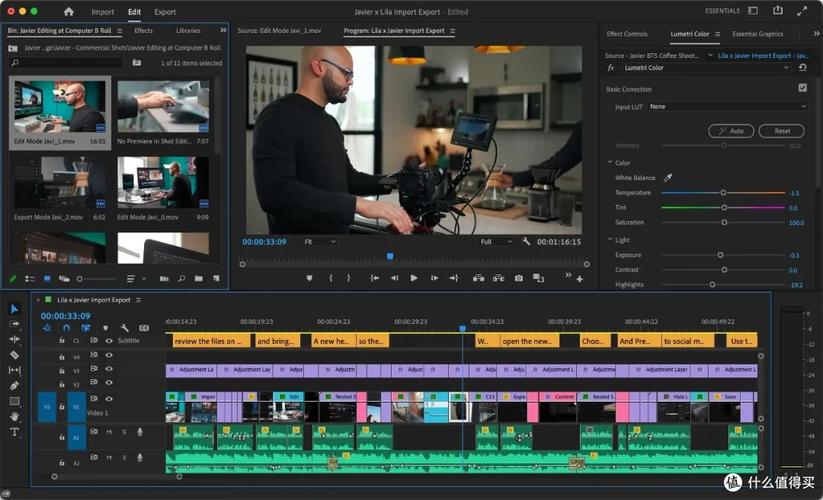823x500 pixels.
Task: Collapse the Color section
Action: point(610,163)
